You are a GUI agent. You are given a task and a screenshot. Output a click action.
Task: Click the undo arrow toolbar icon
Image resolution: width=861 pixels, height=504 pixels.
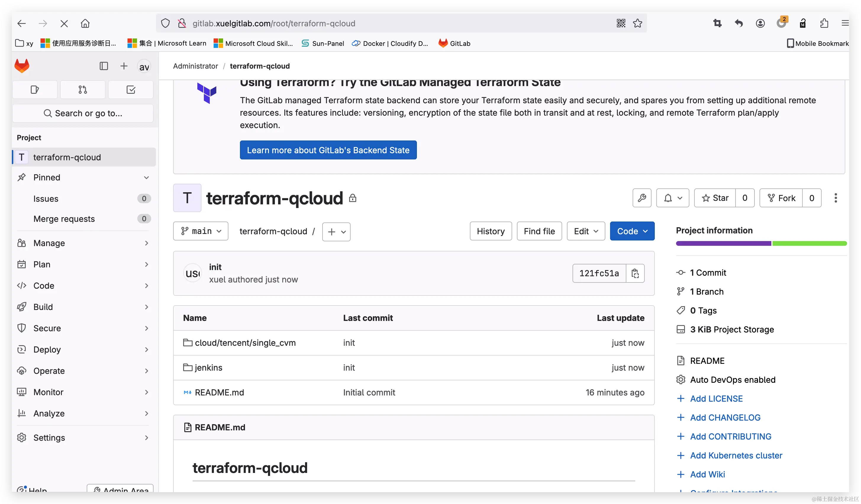click(739, 23)
